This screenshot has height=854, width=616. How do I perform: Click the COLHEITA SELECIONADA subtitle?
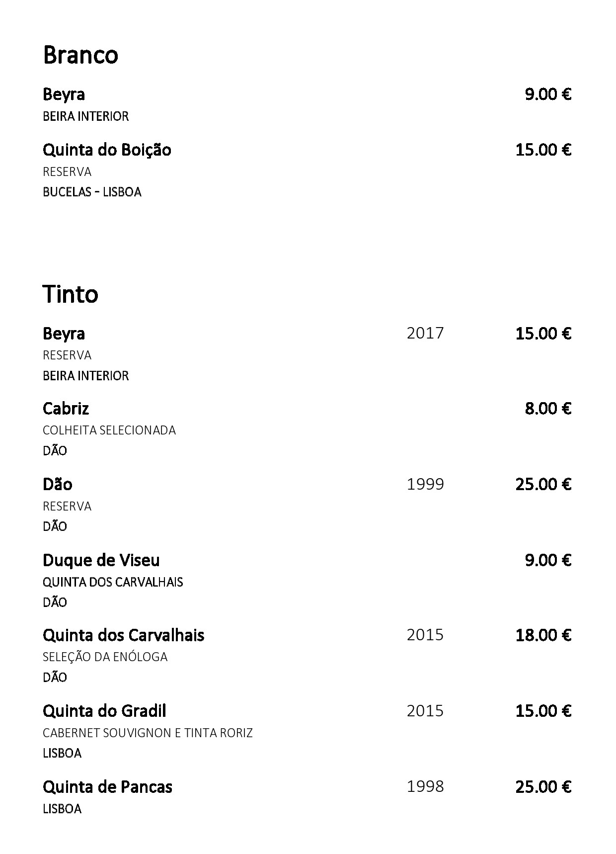[109, 430]
